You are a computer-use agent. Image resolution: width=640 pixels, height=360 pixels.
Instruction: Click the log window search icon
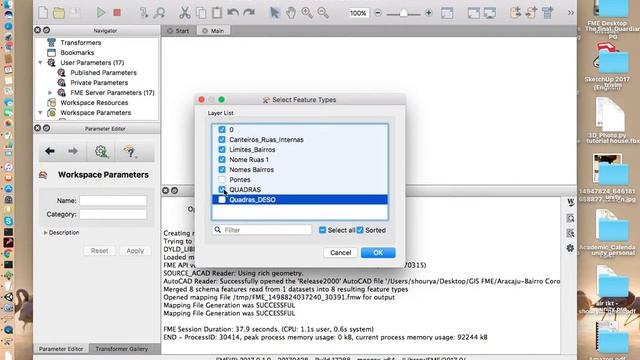570,218
